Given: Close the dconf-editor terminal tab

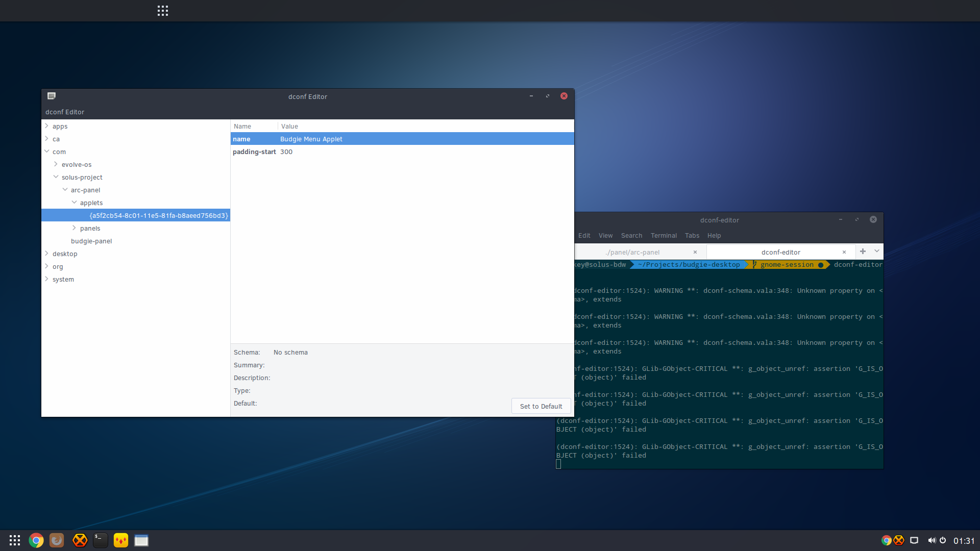Looking at the screenshot, I should pos(844,252).
